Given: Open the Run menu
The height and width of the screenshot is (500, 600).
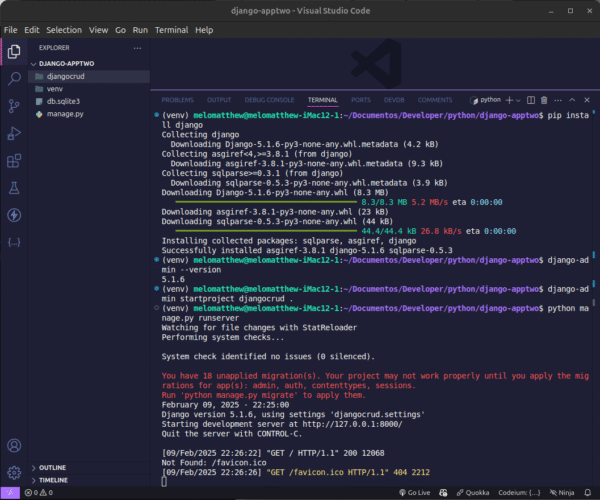Looking at the screenshot, I should click(x=140, y=30).
